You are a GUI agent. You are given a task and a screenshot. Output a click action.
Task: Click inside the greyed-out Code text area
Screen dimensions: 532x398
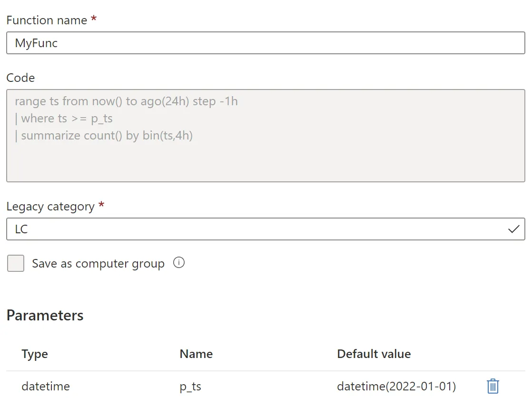coord(265,157)
